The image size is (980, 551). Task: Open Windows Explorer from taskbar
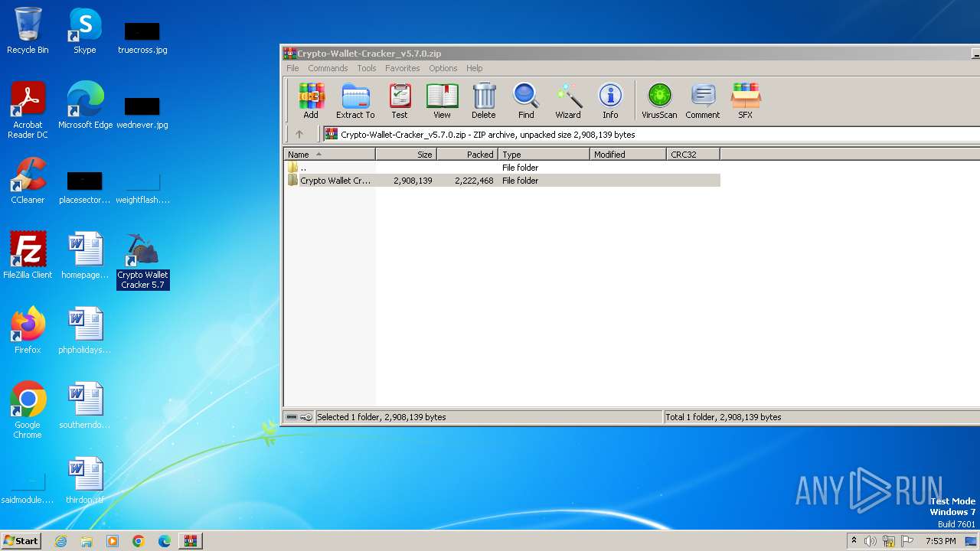click(87, 541)
